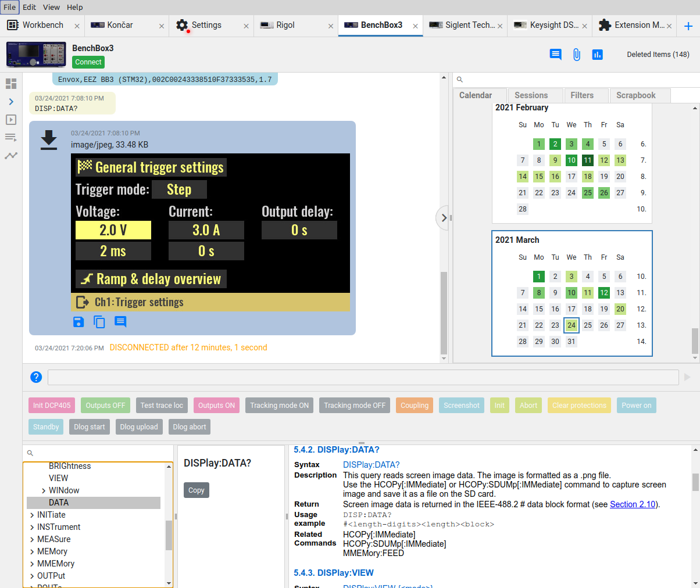Expand the INSTrument tree node

[x=31, y=527]
